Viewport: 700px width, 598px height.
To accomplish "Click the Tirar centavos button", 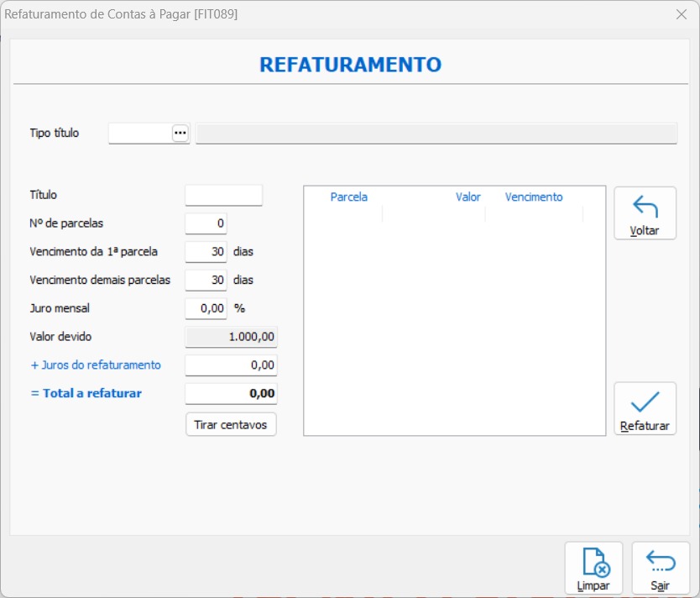I will click(231, 424).
